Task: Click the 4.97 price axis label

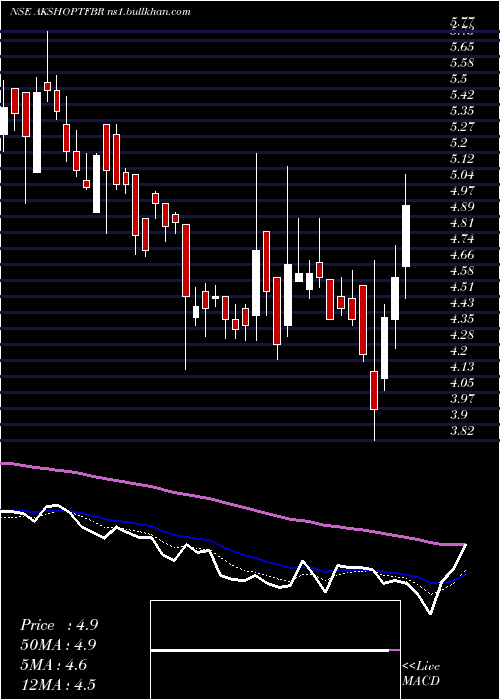Action: (x=462, y=191)
